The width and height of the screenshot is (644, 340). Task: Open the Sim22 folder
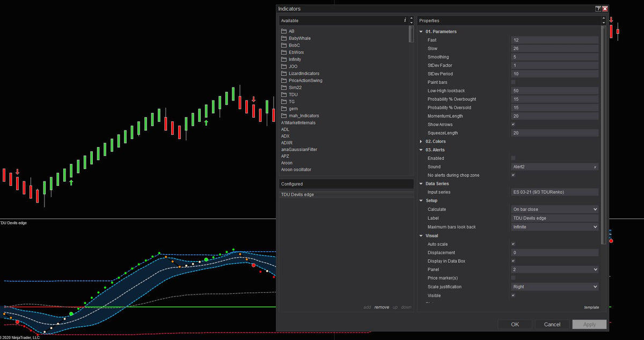pyautogui.click(x=295, y=87)
